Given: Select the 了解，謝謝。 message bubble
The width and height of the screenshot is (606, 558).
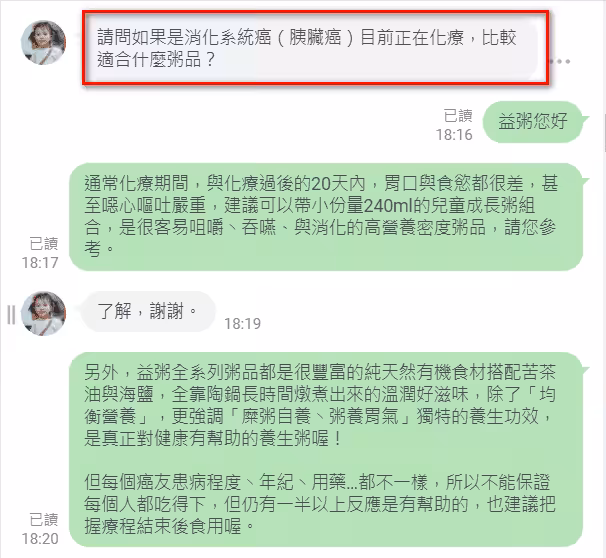Looking at the screenshot, I should tap(147, 311).
